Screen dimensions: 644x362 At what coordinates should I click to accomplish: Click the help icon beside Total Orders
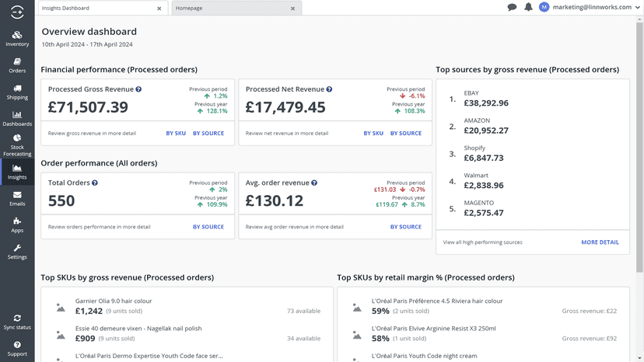pyautogui.click(x=95, y=183)
